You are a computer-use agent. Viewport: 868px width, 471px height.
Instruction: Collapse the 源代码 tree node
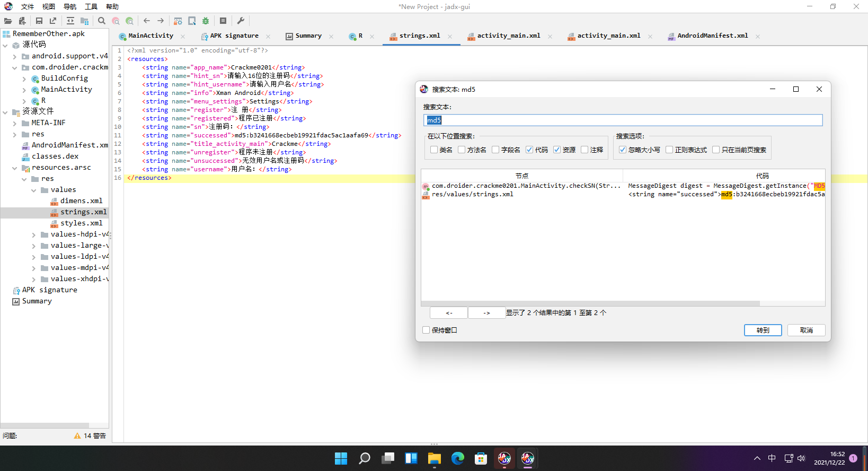[x=5, y=45]
